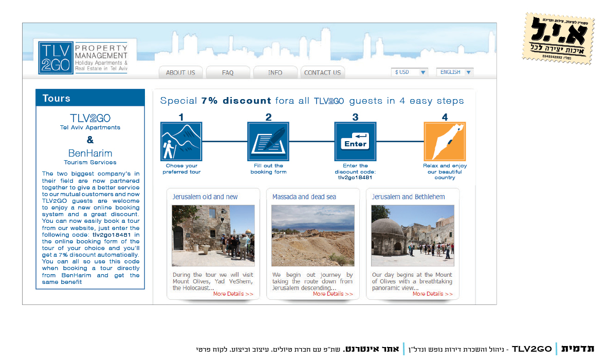
Task: Click the 'We begin out journey' description
Action: pyautogui.click(x=312, y=281)
